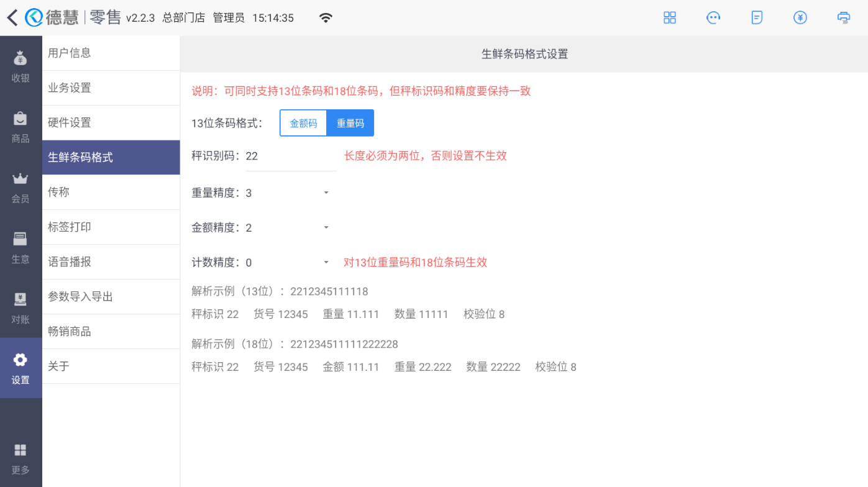Click the 13-digit example 2212345111118

pyautogui.click(x=329, y=291)
